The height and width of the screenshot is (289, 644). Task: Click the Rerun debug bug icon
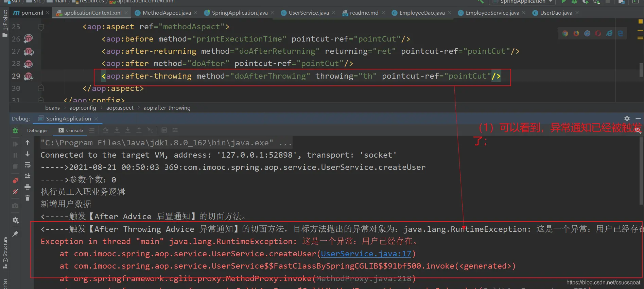[15, 130]
